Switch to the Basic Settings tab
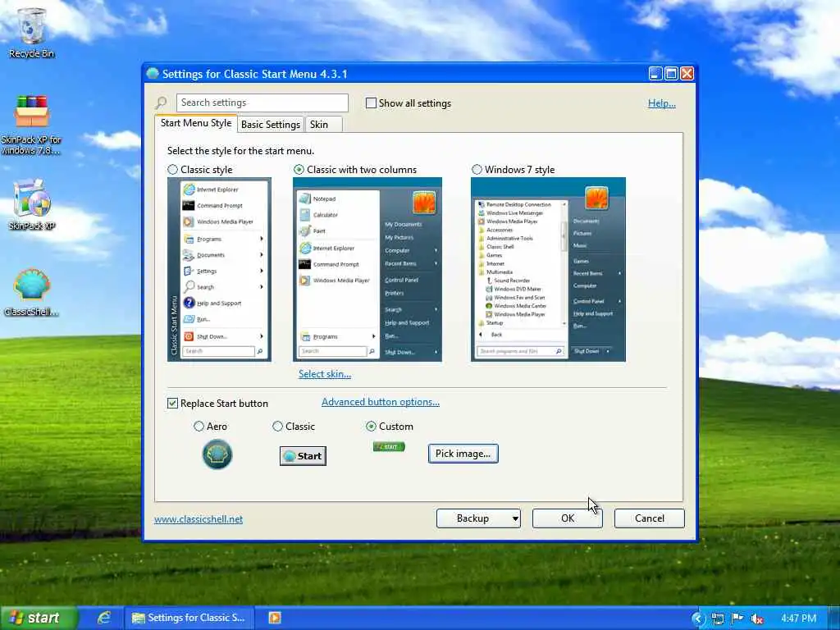This screenshot has height=630, width=840. [x=271, y=125]
